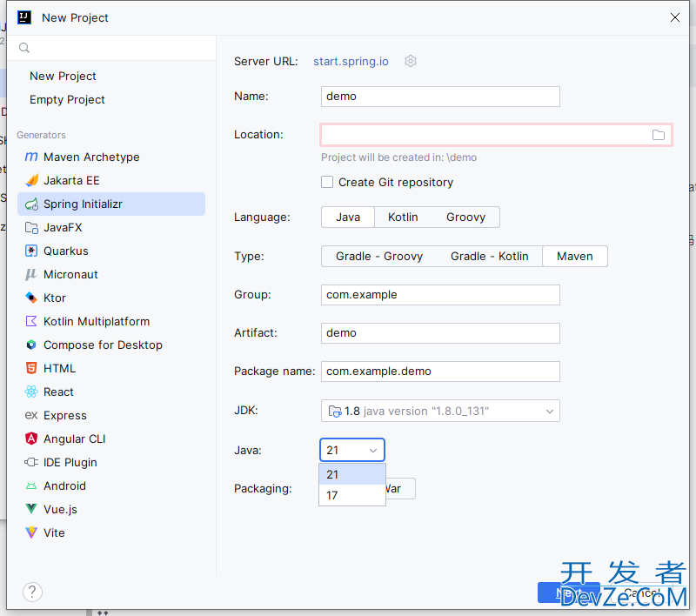Select Java language option
This screenshot has width=696, height=616.
[x=348, y=217]
